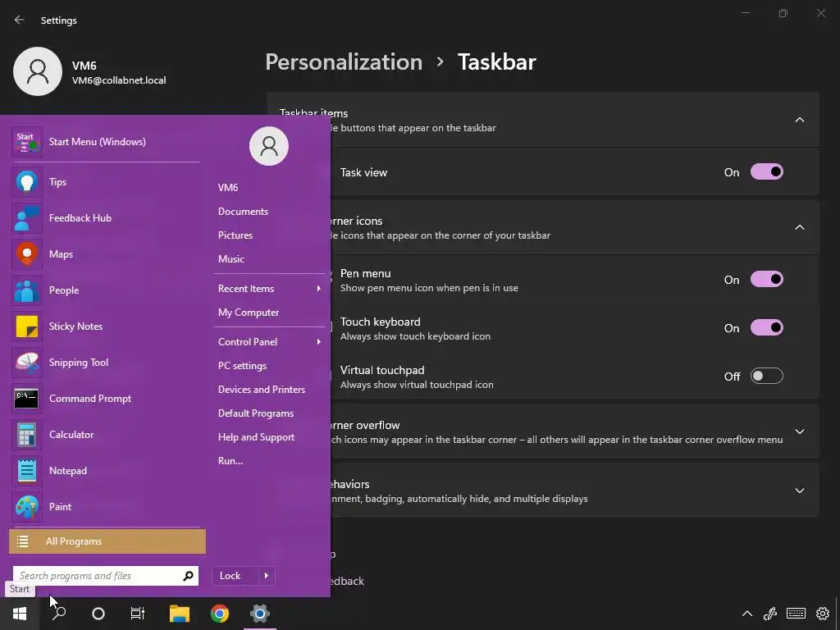The image size is (840, 630).
Task: Open Snipping Tool
Action: pyautogui.click(x=106, y=363)
